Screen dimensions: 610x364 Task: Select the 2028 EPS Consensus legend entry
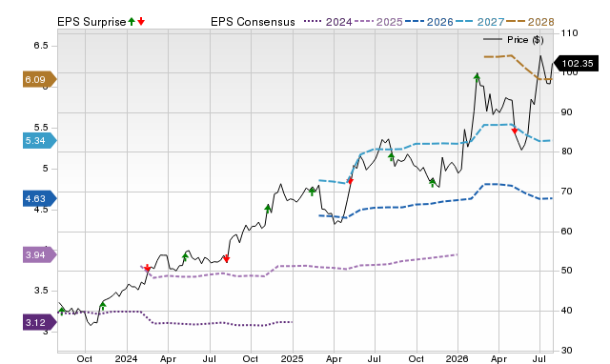coord(530,22)
